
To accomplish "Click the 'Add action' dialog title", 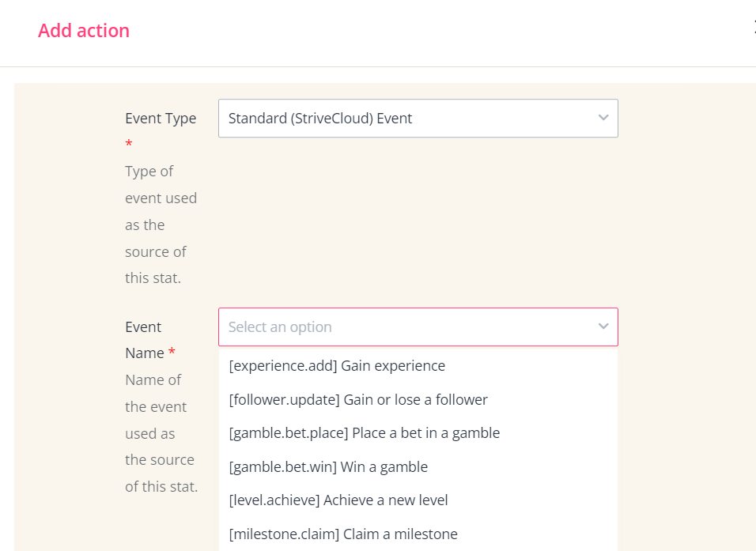I will [x=84, y=31].
